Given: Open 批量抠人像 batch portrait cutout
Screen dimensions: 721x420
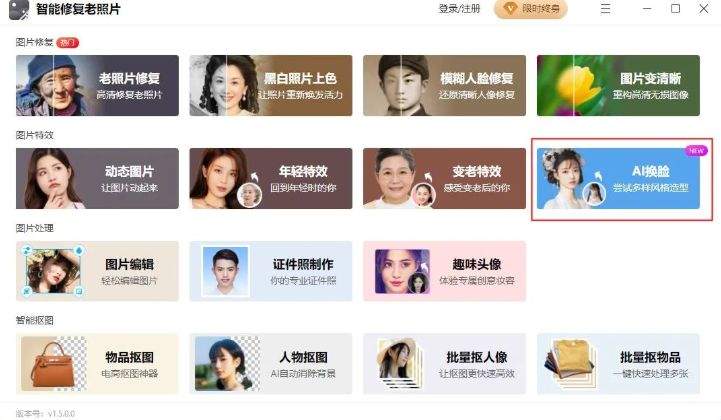Looking at the screenshot, I should pyautogui.click(x=444, y=364).
